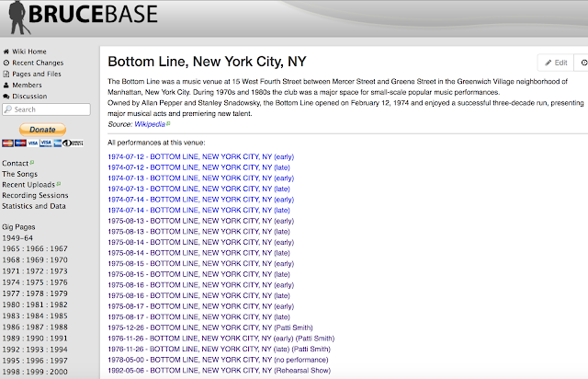Focus the Search input field

pyautogui.click(x=46, y=109)
